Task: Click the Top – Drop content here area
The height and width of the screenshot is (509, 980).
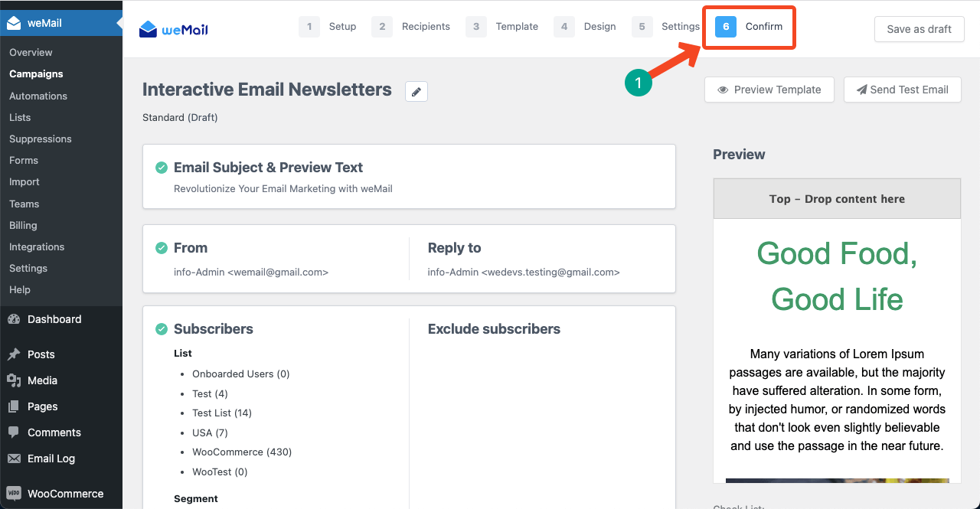Action: point(837,199)
